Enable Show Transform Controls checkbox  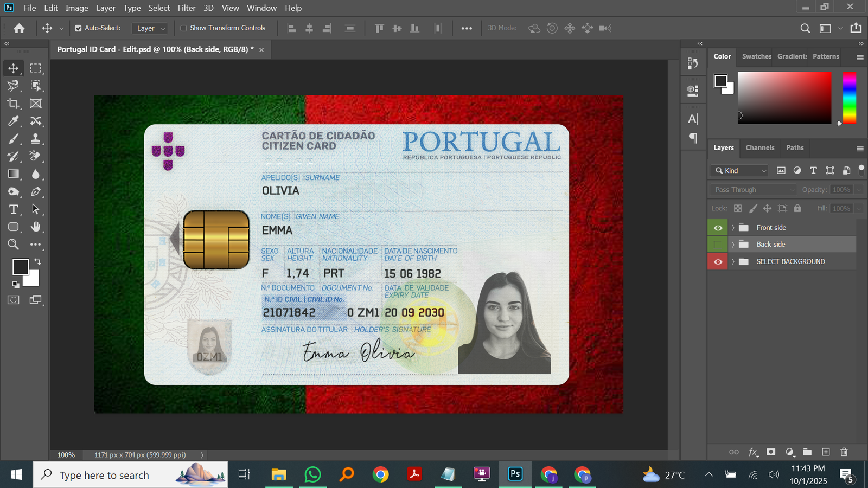pyautogui.click(x=183, y=28)
